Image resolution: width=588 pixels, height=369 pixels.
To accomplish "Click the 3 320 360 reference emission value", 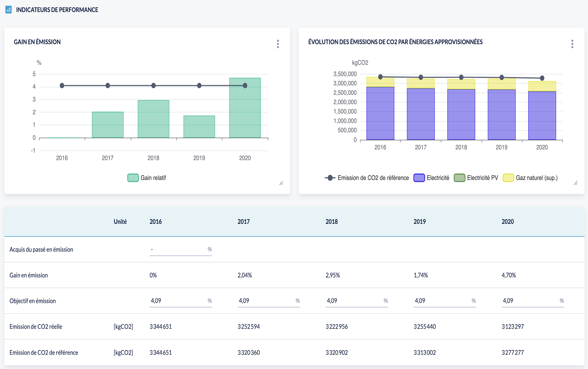I will click(x=249, y=353).
